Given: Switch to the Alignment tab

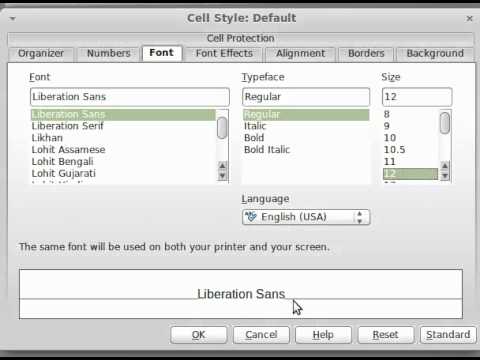Looking at the screenshot, I should coord(300,54).
